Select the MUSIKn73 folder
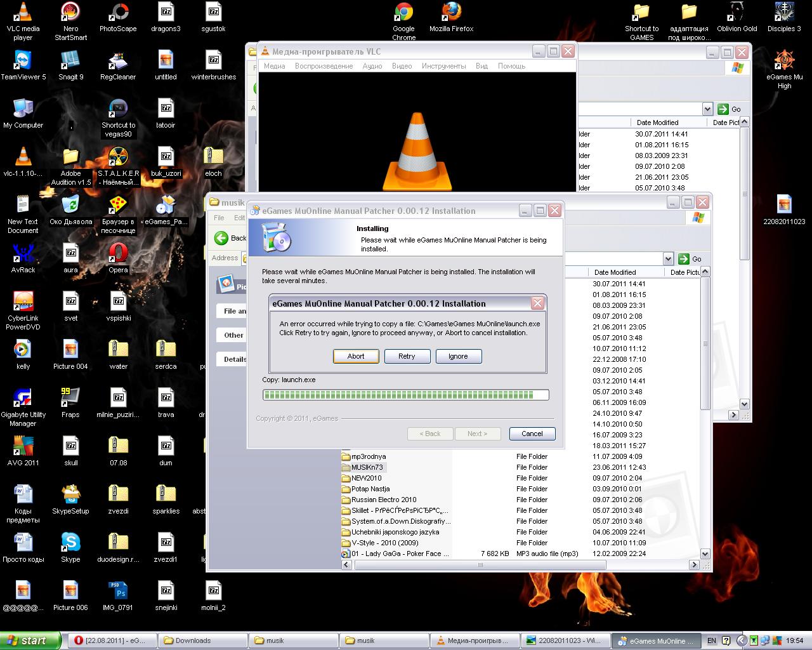This screenshot has height=650, width=812. [362, 467]
